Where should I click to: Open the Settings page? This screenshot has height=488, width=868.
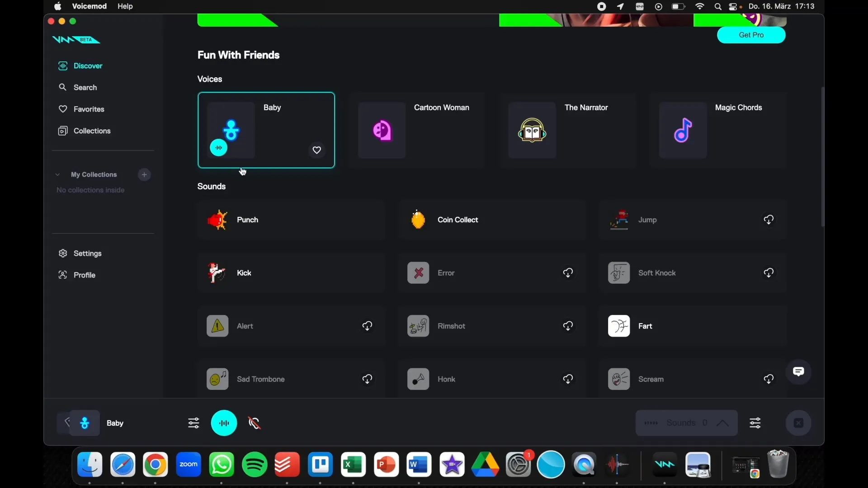[x=87, y=253]
